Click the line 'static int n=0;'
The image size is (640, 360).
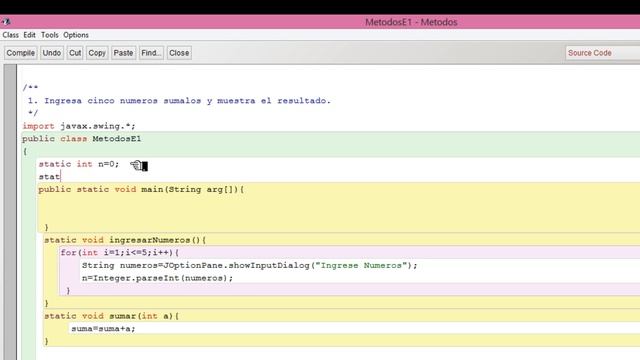tap(79, 164)
